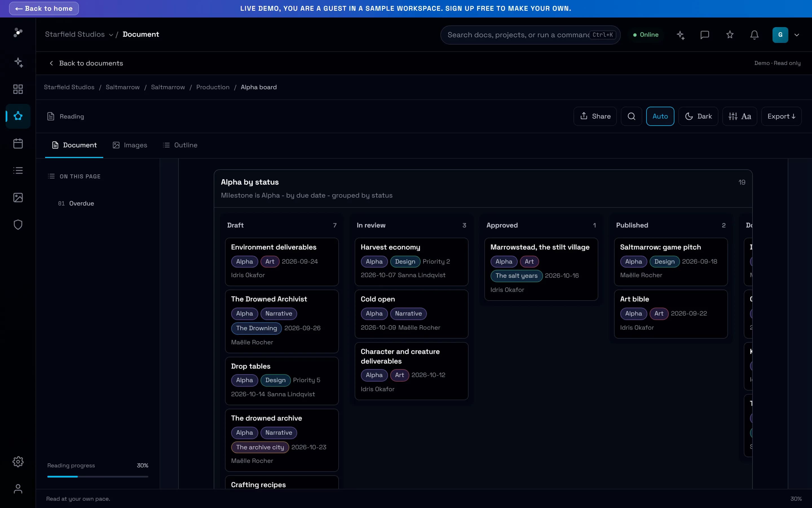
Task: Click The Drowning tag
Action: (256, 328)
